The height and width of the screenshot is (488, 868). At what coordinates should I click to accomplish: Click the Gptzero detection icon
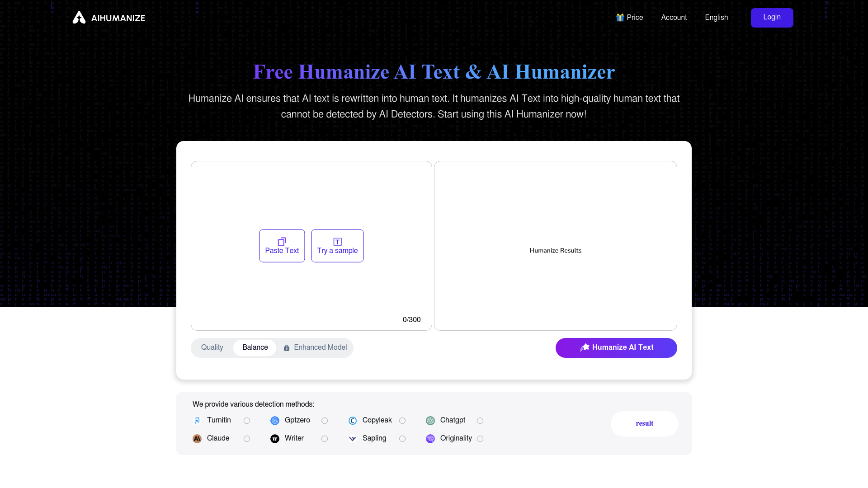[275, 420]
